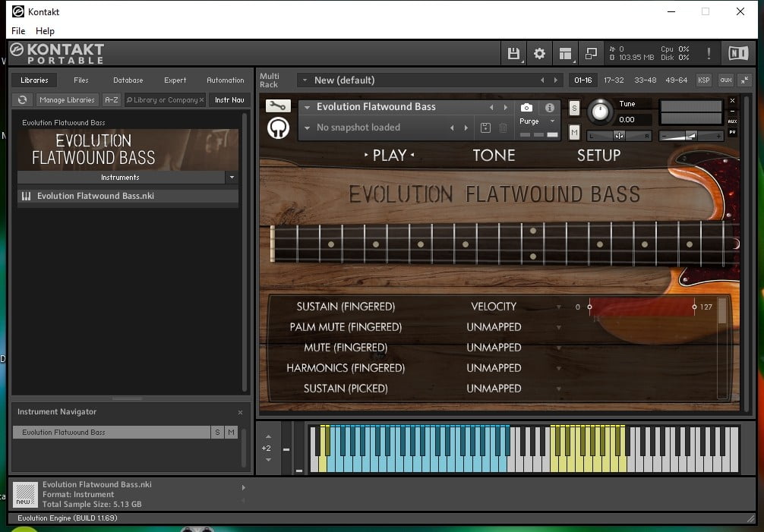
Task: Go to next instrument arrow
Action: click(506, 107)
